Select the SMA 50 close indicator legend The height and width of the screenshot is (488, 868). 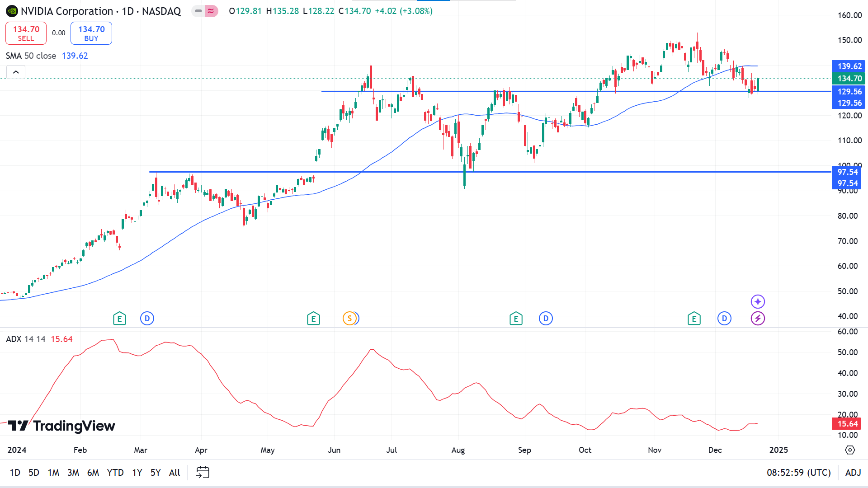coord(31,56)
